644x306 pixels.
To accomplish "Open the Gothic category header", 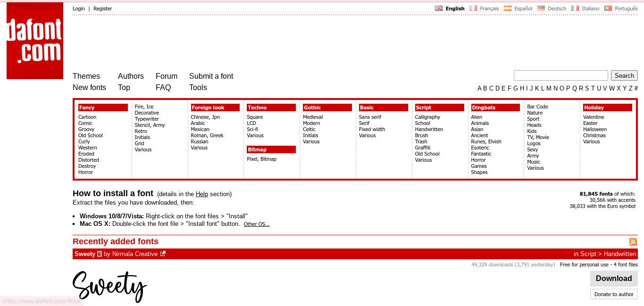I will [x=327, y=108].
